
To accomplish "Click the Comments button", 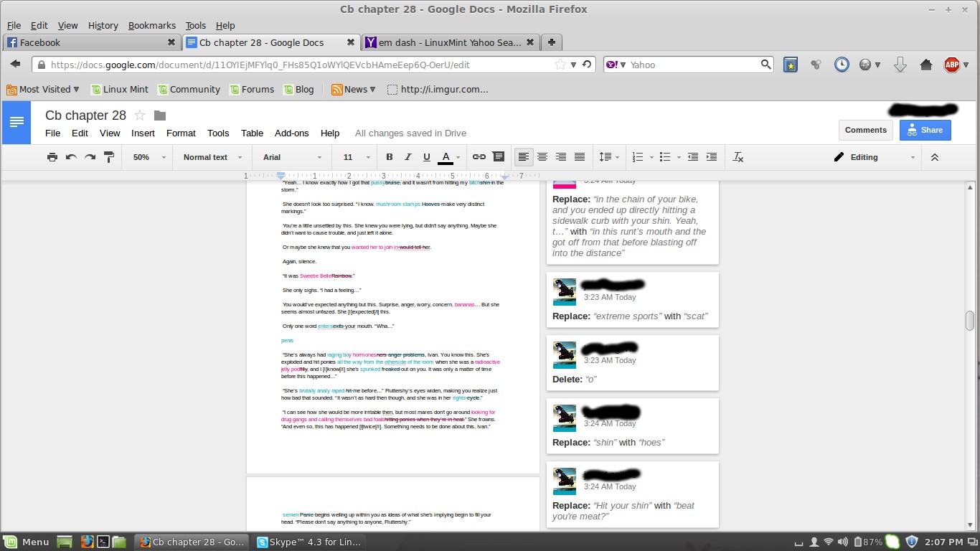I will click(x=865, y=130).
